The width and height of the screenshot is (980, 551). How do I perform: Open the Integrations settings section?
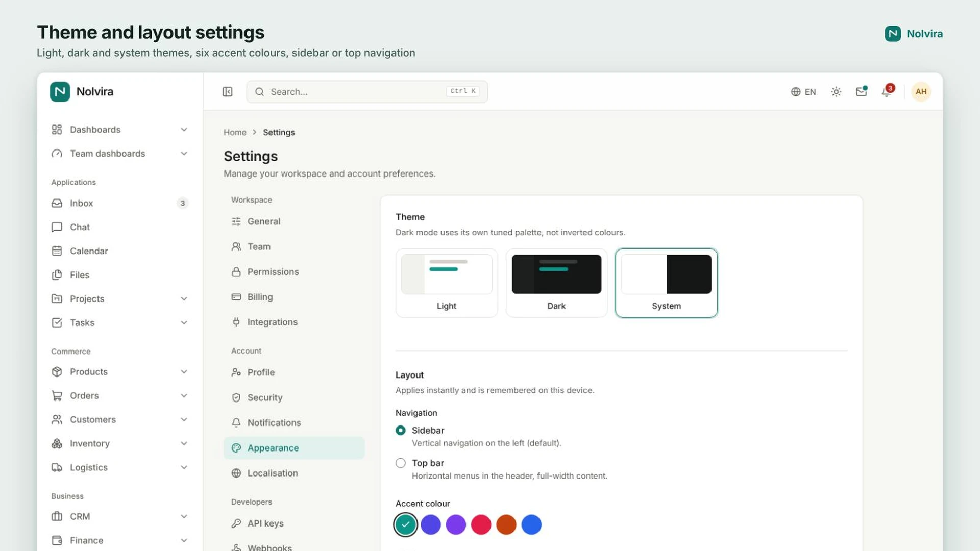point(294,322)
